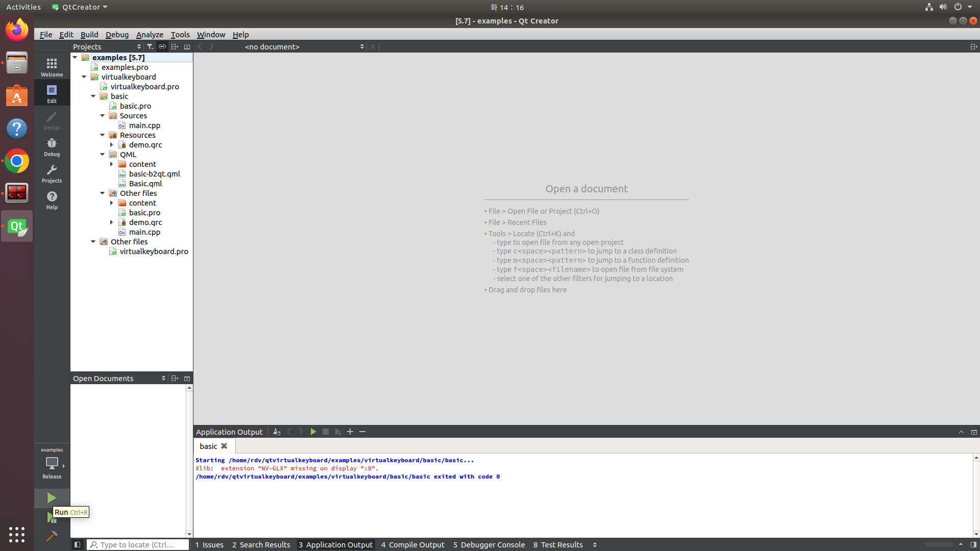Open the Welcome mode
Screen dimensions: 980x551
click(52, 67)
